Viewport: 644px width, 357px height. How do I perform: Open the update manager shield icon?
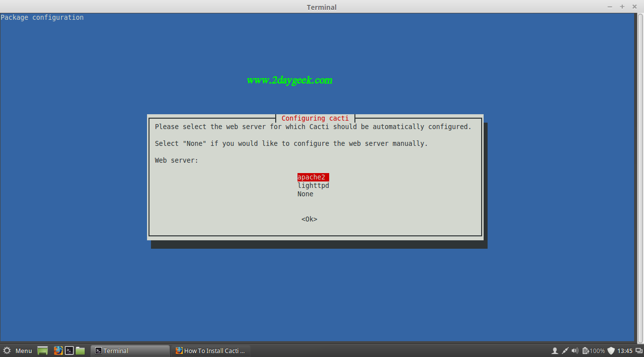point(611,351)
